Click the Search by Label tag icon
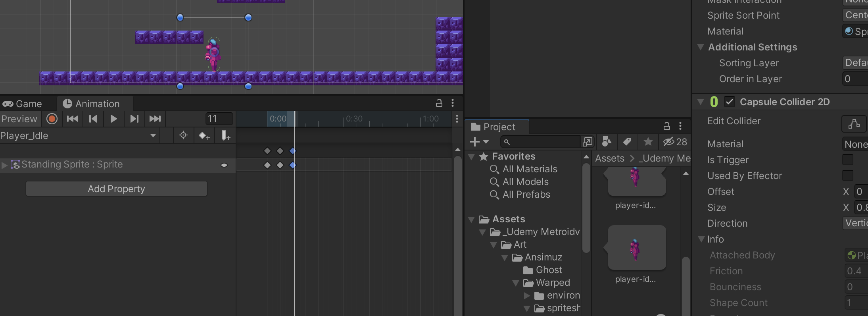 point(627,142)
